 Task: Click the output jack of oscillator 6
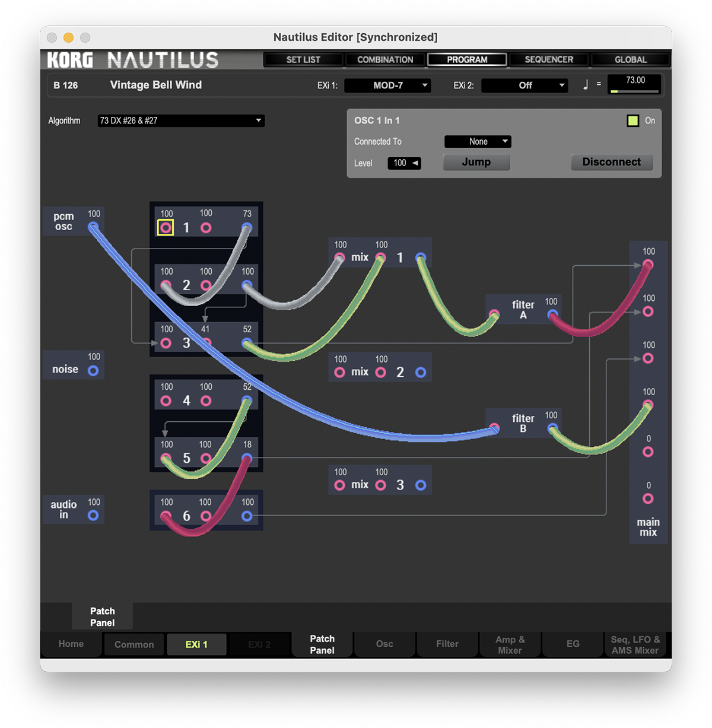(x=247, y=516)
